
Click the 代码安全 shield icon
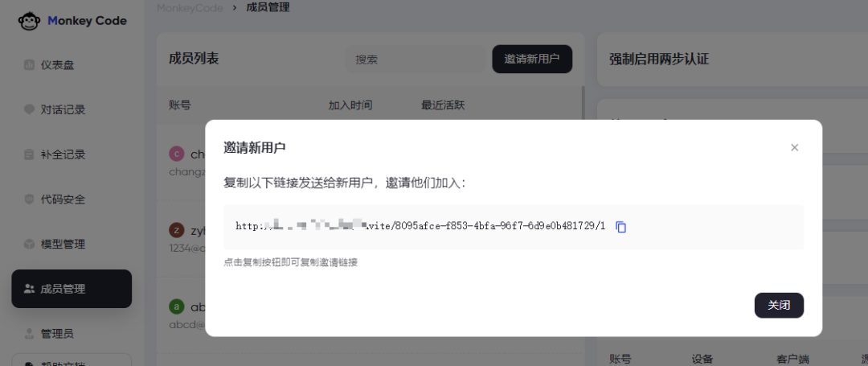click(x=30, y=199)
